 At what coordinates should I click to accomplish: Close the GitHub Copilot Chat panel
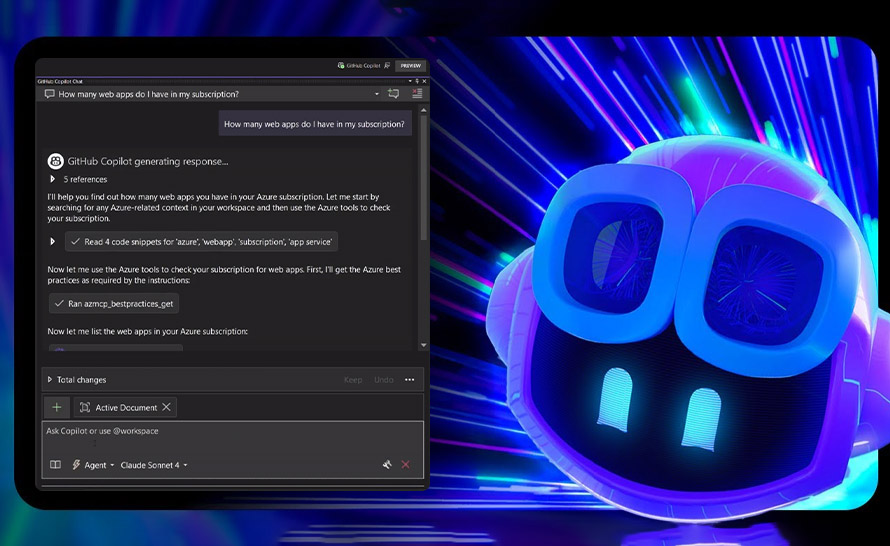424,81
